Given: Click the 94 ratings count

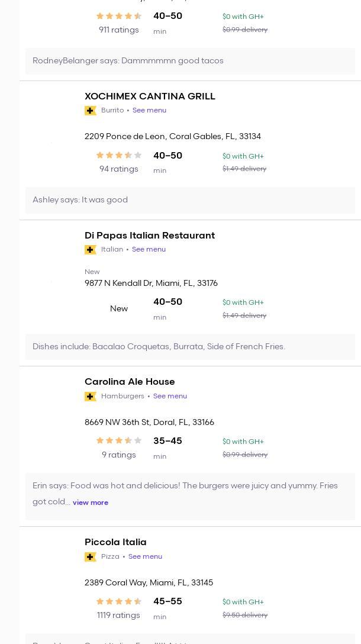Looking at the screenshot, I should coord(118,169).
